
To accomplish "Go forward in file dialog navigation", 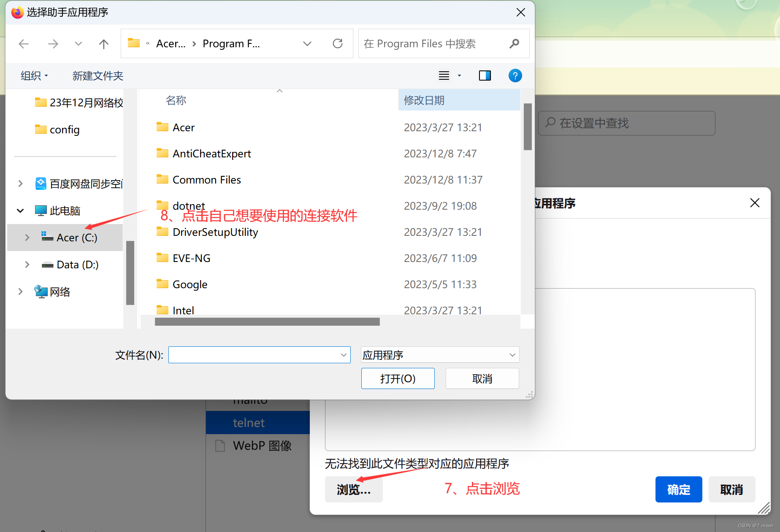I will [53, 44].
